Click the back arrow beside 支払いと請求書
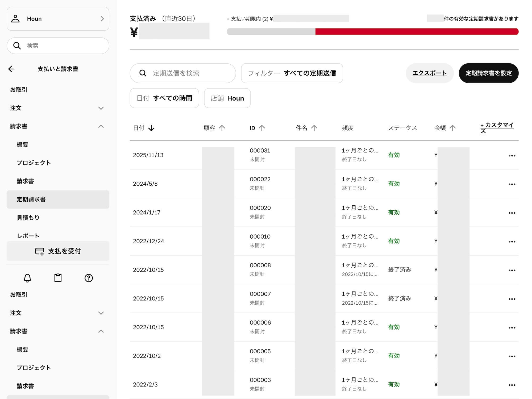The height and width of the screenshot is (399, 532). pyautogui.click(x=11, y=69)
